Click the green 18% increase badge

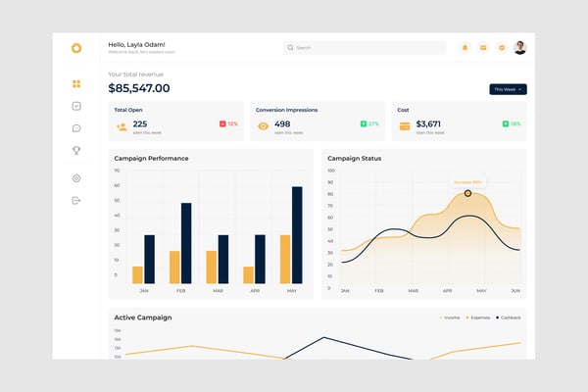(512, 123)
